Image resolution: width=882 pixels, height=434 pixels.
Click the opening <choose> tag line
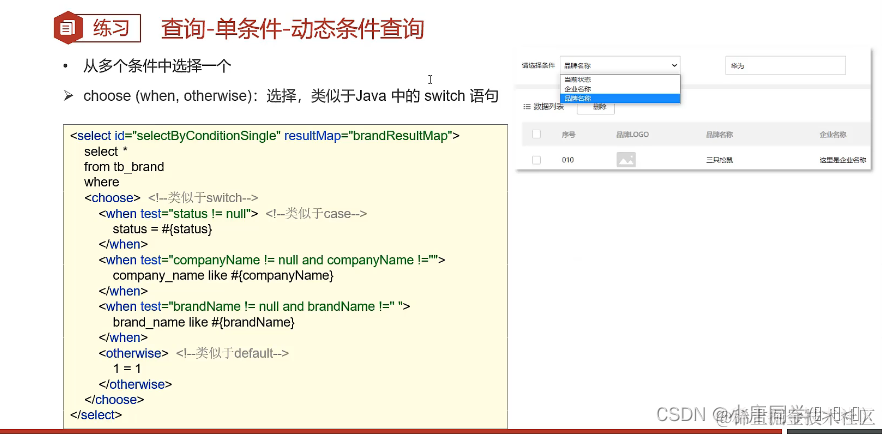pos(112,198)
